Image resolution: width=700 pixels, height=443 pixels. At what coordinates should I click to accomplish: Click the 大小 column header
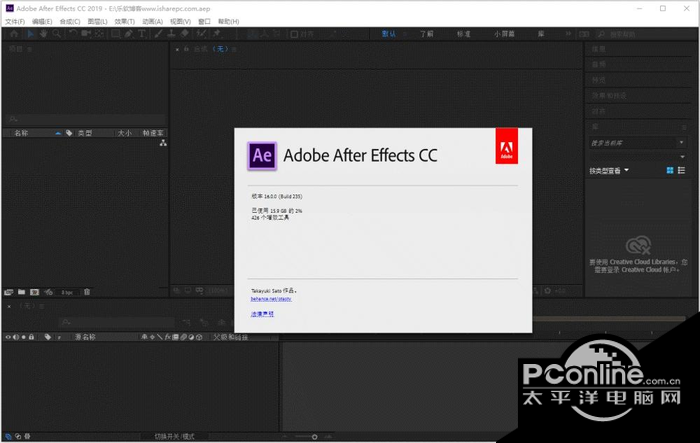(125, 133)
